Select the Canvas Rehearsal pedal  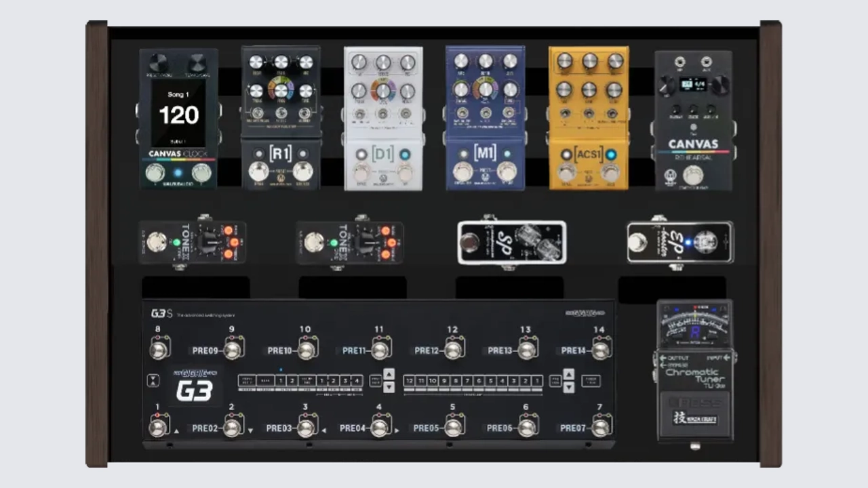(x=693, y=120)
